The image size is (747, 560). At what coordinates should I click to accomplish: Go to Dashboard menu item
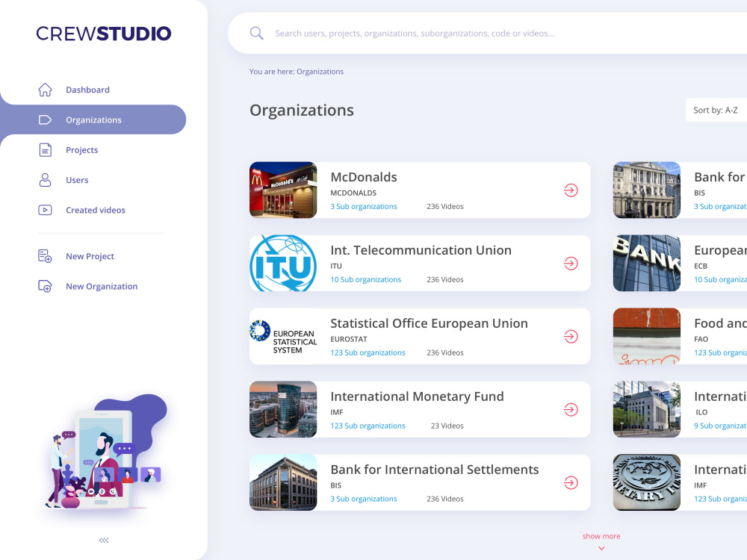click(87, 90)
